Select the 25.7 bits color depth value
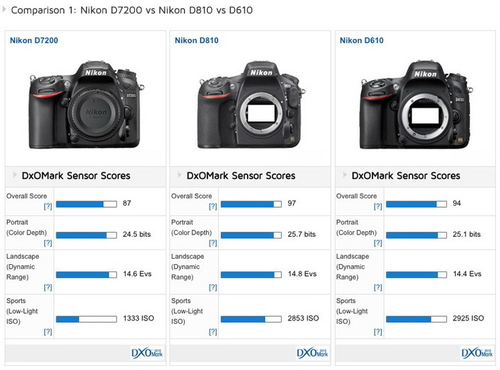 302,234
